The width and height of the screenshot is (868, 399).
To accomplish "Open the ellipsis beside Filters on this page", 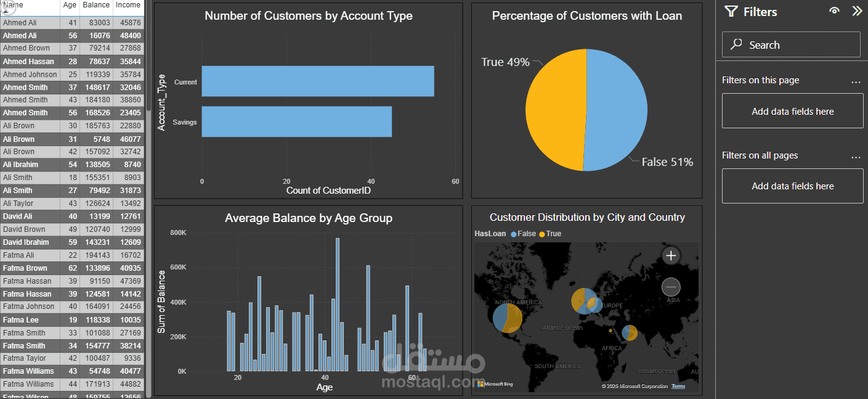I will coord(856,80).
